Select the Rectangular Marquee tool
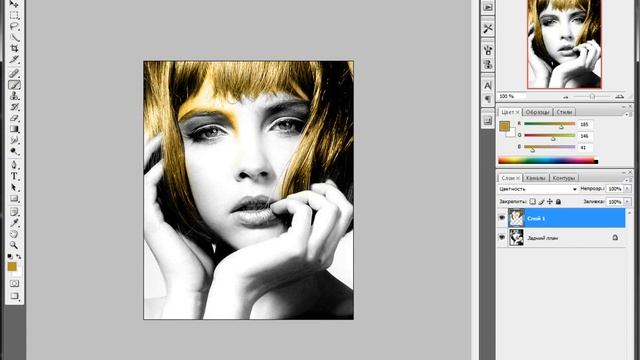 click(14, 16)
